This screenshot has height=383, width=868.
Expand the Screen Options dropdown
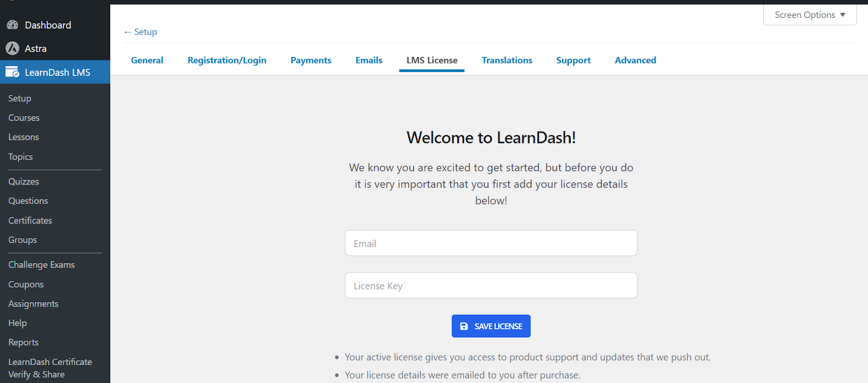pyautogui.click(x=810, y=15)
